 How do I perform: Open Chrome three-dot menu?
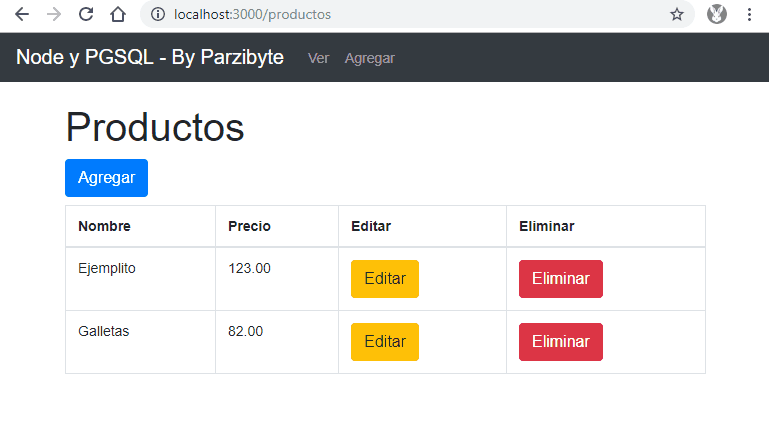point(749,15)
